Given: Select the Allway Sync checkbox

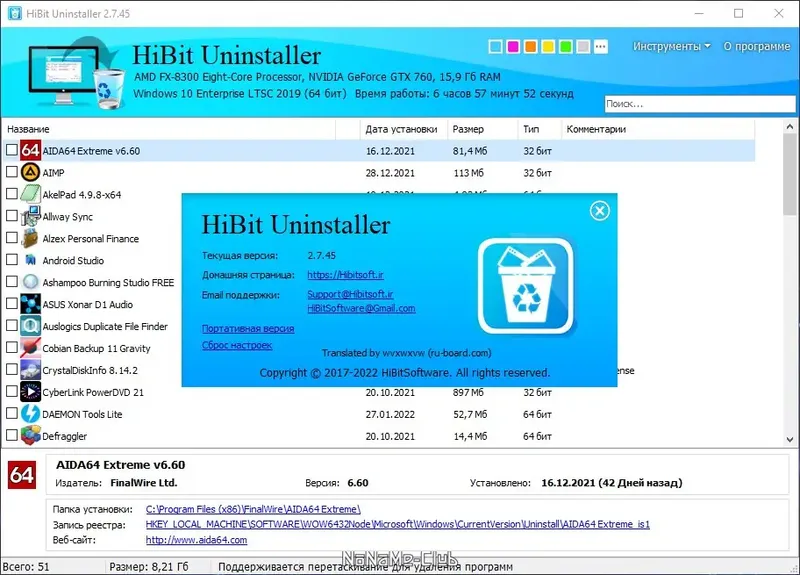Looking at the screenshot, I should pos(12,216).
